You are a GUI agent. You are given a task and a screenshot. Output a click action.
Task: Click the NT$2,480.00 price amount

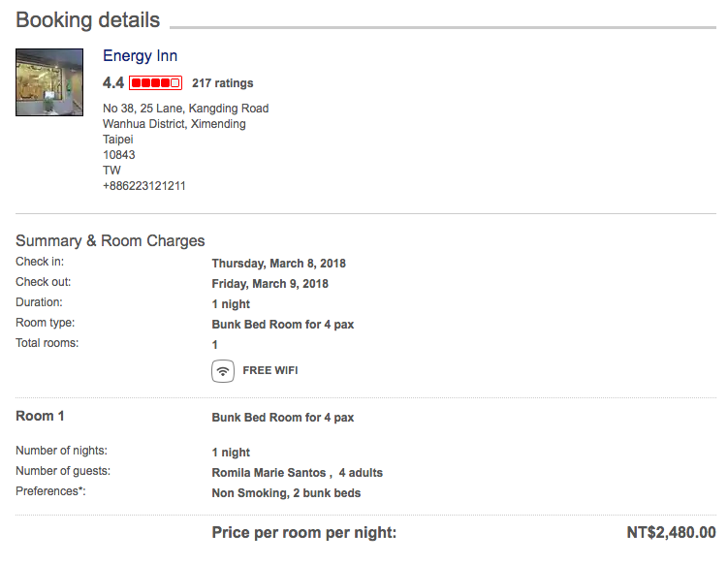[x=671, y=532]
